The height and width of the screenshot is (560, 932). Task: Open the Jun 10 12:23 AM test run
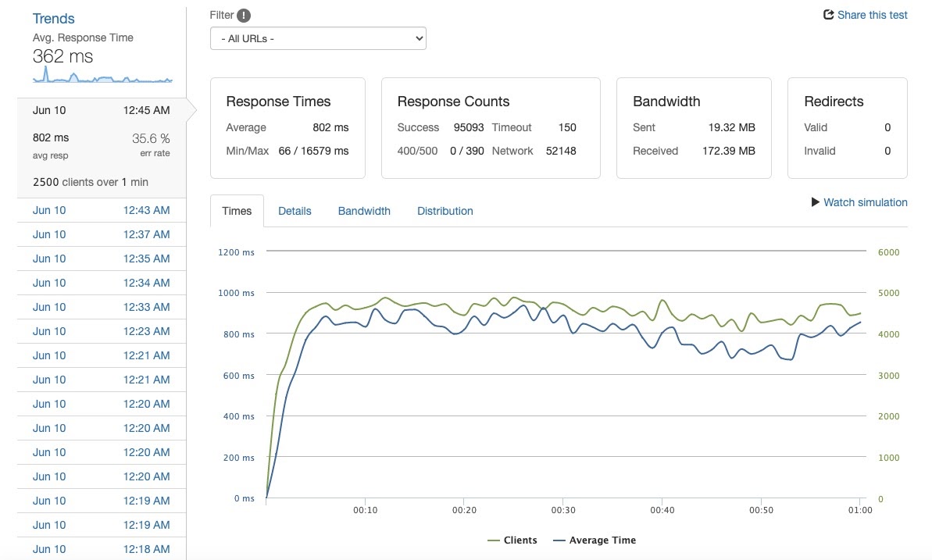coord(102,331)
